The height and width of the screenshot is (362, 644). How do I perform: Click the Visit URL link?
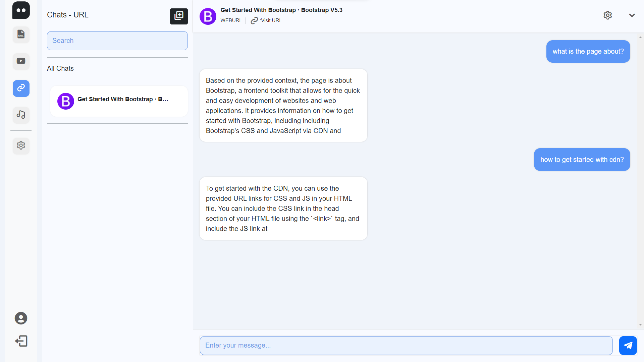coord(267,20)
